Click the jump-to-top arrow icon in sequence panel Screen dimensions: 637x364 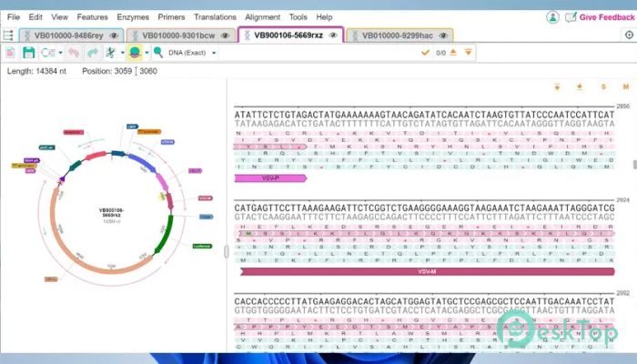tap(557, 87)
